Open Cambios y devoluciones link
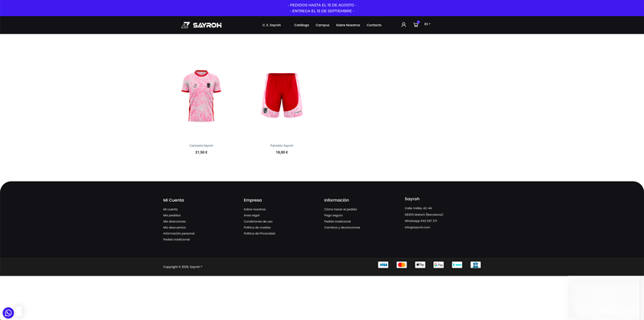The image size is (644, 320). (x=341, y=228)
